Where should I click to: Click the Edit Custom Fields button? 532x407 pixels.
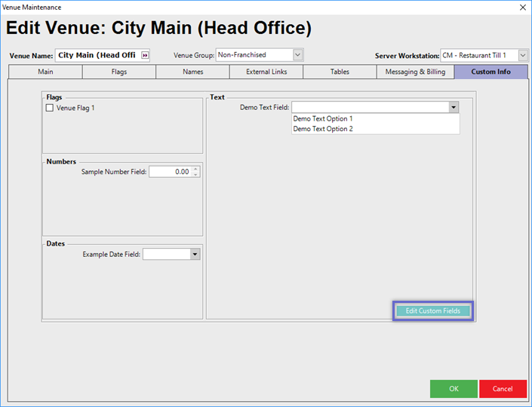(432, 311)
